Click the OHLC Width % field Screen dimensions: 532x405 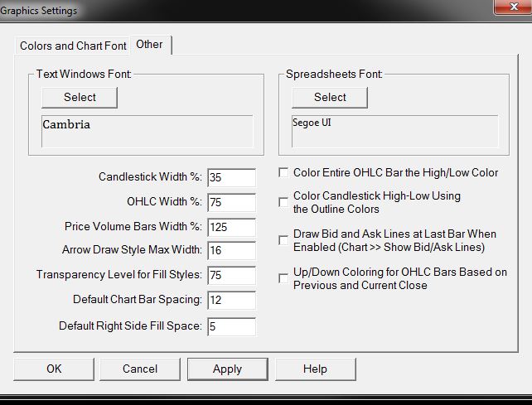pos(231,202)
